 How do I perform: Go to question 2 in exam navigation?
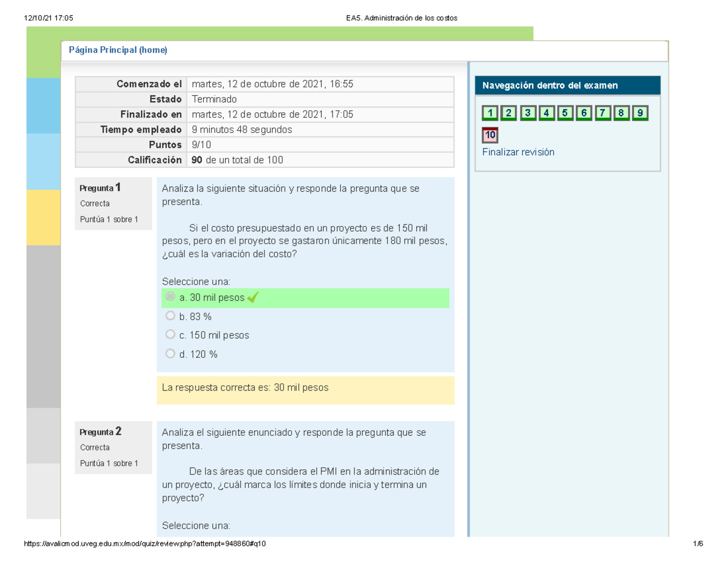(508, 113)
